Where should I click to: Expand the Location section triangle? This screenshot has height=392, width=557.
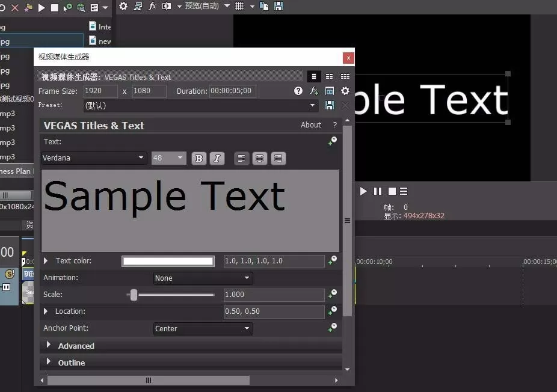(46, 311)
